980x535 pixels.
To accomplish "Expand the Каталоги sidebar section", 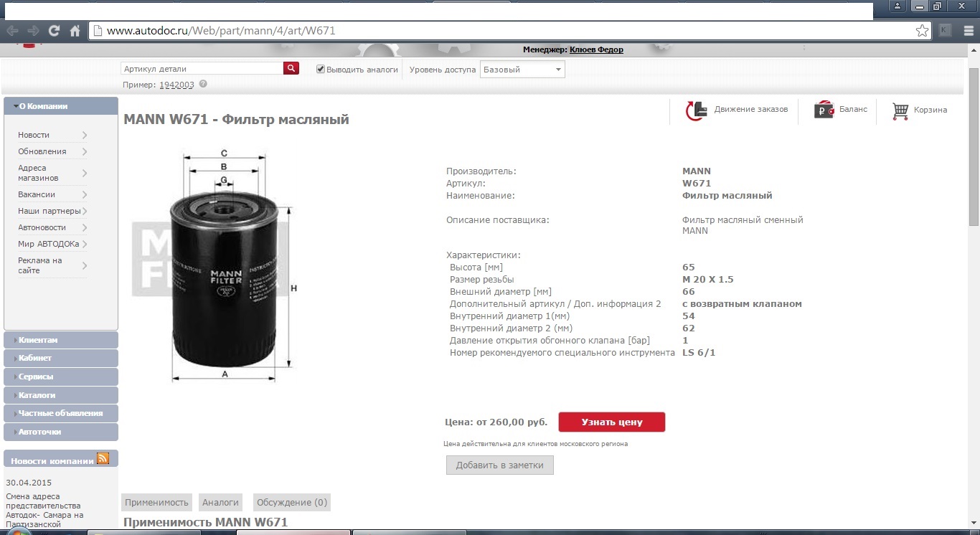I will [x=61, y=395].
